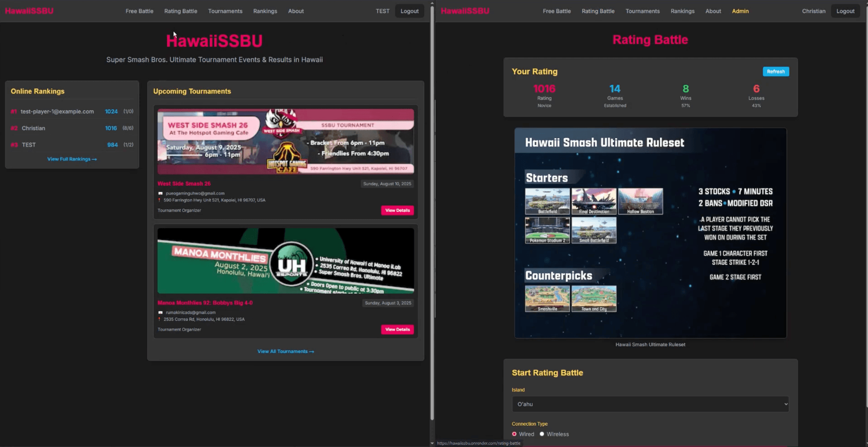The image size is (868, 447).
Task: Open Rankings in the left window nav
Action: (265, 11)
